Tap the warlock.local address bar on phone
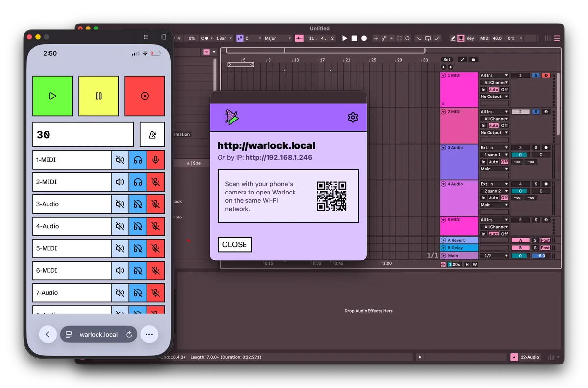 (x=98, y=335)
